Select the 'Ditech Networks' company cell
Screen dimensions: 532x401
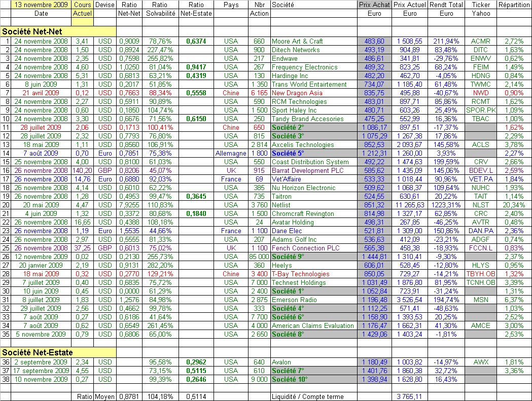[314, 50]
